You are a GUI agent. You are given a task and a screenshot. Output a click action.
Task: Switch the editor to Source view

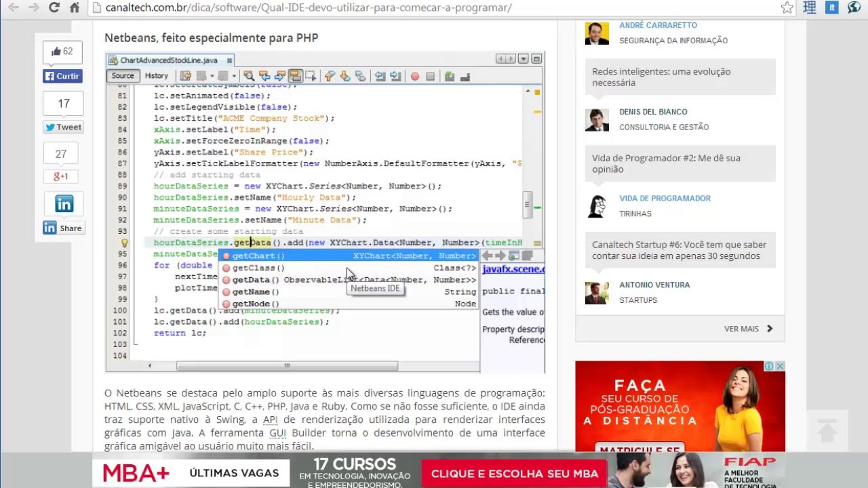pyautogui.click(x=123, y=76)
